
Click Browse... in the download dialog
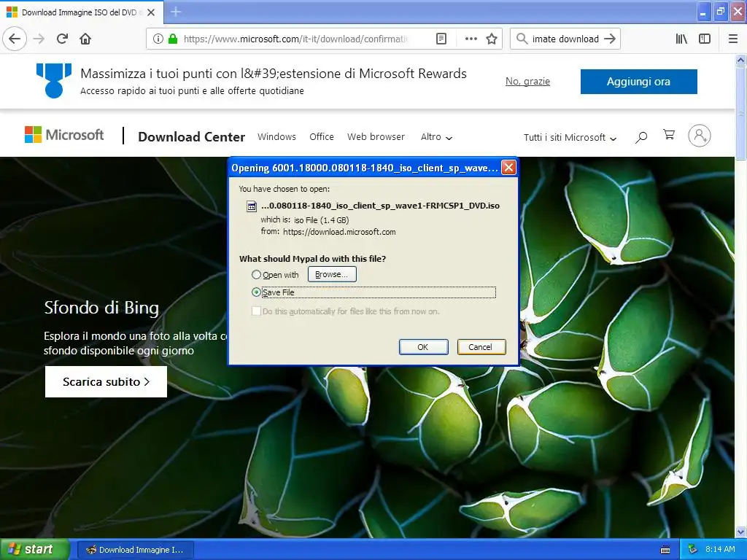[332, 274]
